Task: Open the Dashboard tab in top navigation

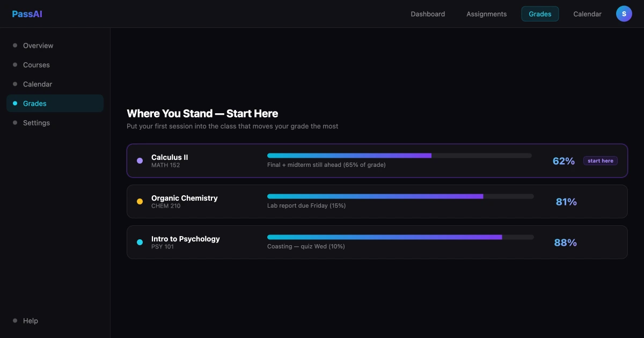Action: [x=428, y=14]
